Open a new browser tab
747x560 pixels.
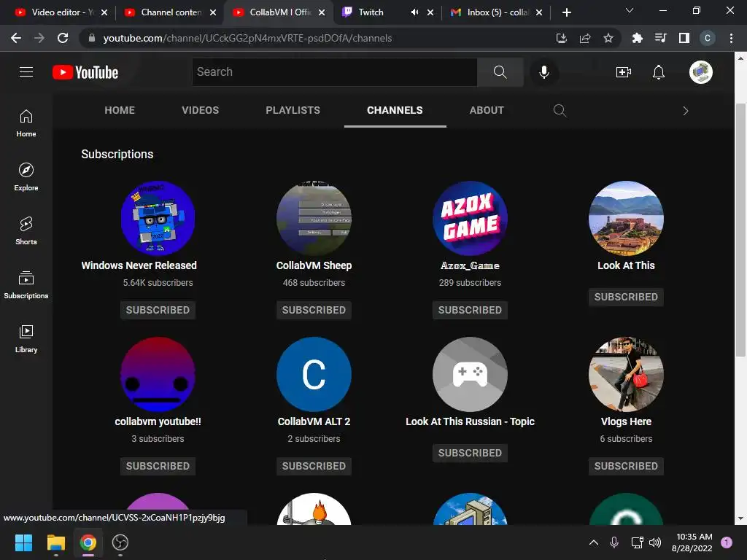coord(566,12)
